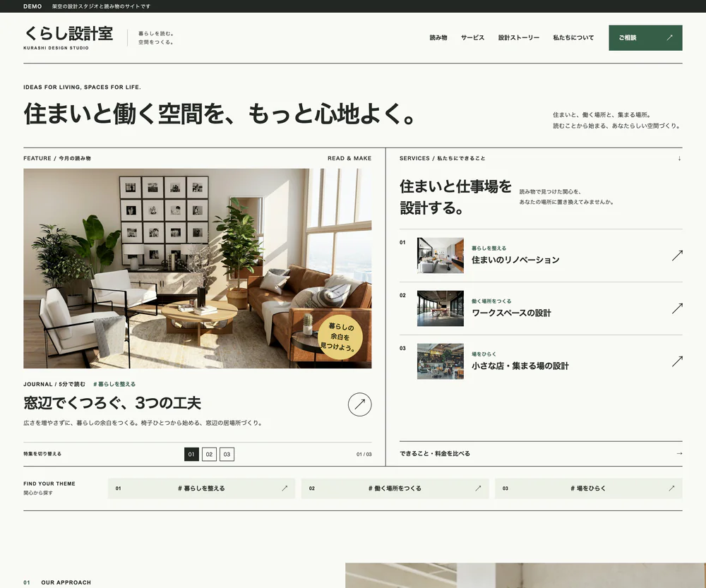
Task: Open 住まいのリノベーション service title
Action: [x=515, y=260]
